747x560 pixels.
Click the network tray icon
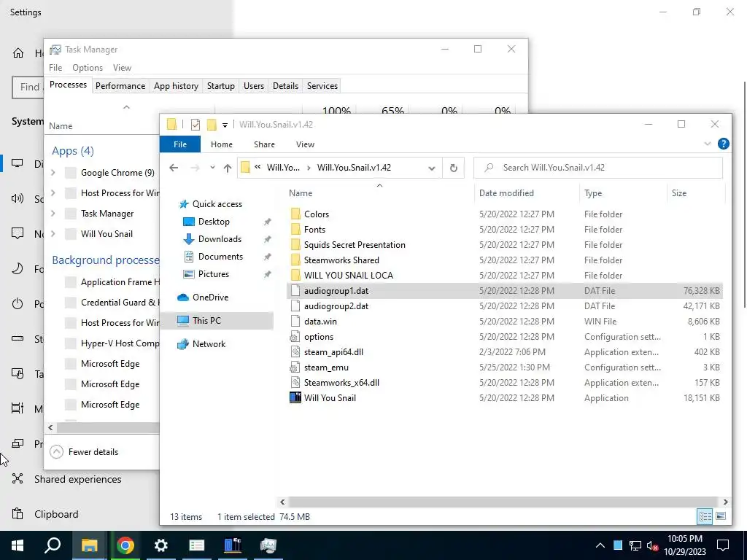[635, 545]
